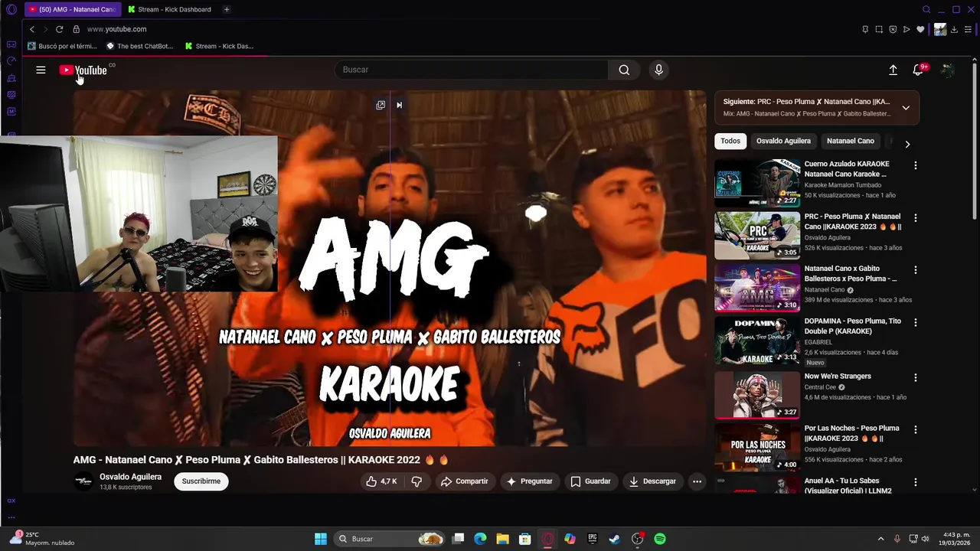Go back to previous page

tap(32, 29)
